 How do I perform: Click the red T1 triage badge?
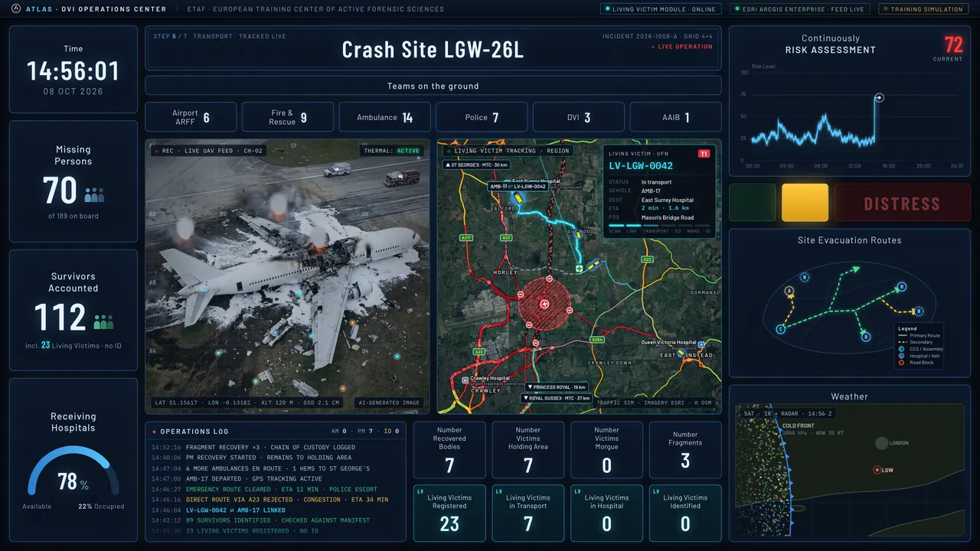point(704,154)
